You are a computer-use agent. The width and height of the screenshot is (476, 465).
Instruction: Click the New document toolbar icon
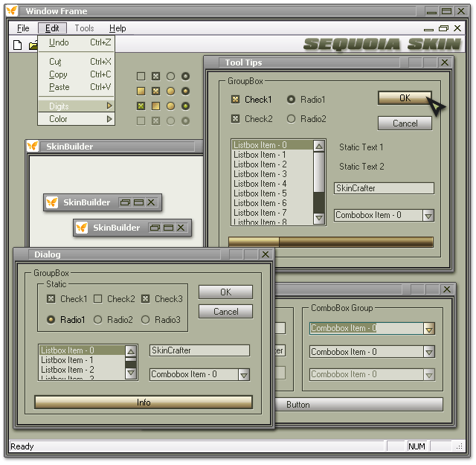click(18, 45)
